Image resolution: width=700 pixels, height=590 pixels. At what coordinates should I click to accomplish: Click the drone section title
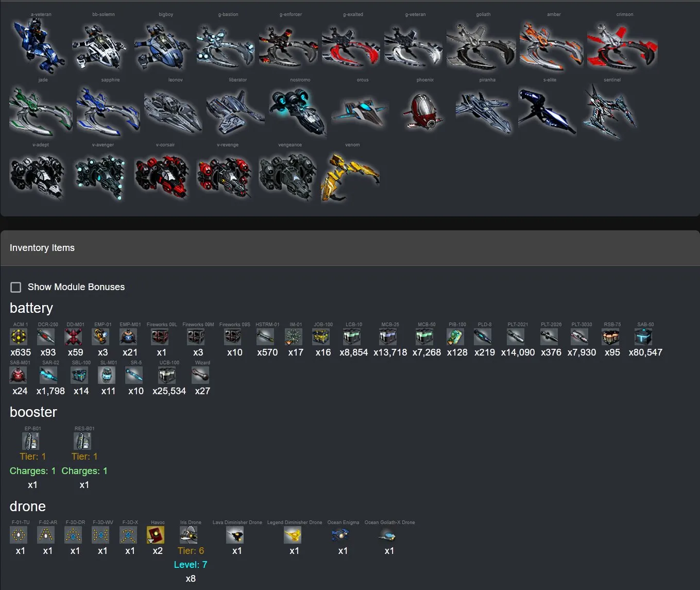coord(28,507)
